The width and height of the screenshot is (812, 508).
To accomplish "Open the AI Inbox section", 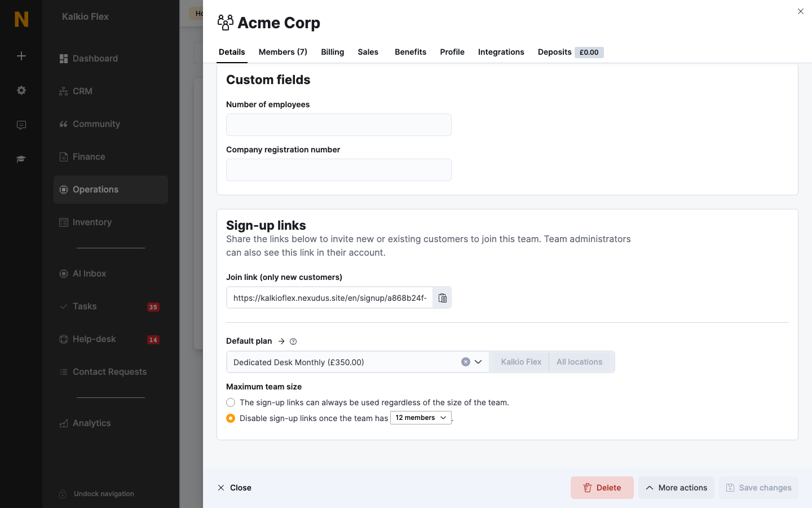I will pos(111,274).
